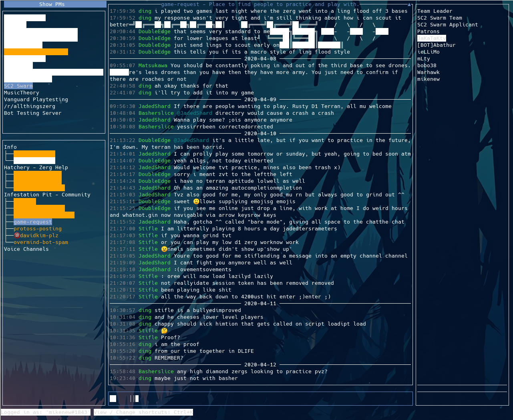Select the game-request channel
The image size is (513, 420).
(x=32, y=222)
